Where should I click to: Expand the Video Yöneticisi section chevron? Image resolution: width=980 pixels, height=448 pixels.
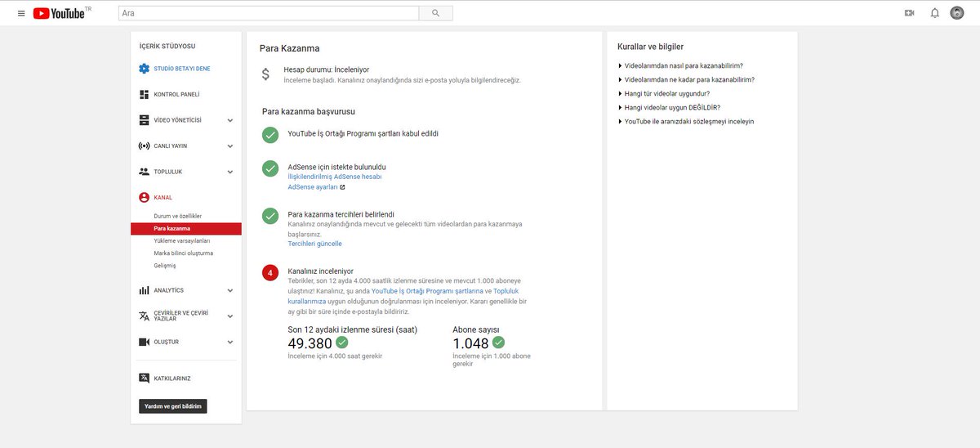tap(230, 120)
